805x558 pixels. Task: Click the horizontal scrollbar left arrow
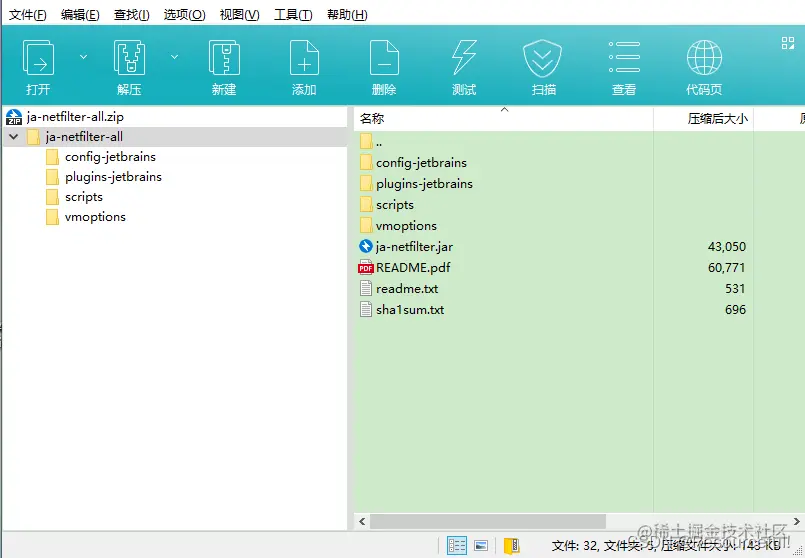click(362, 522)
